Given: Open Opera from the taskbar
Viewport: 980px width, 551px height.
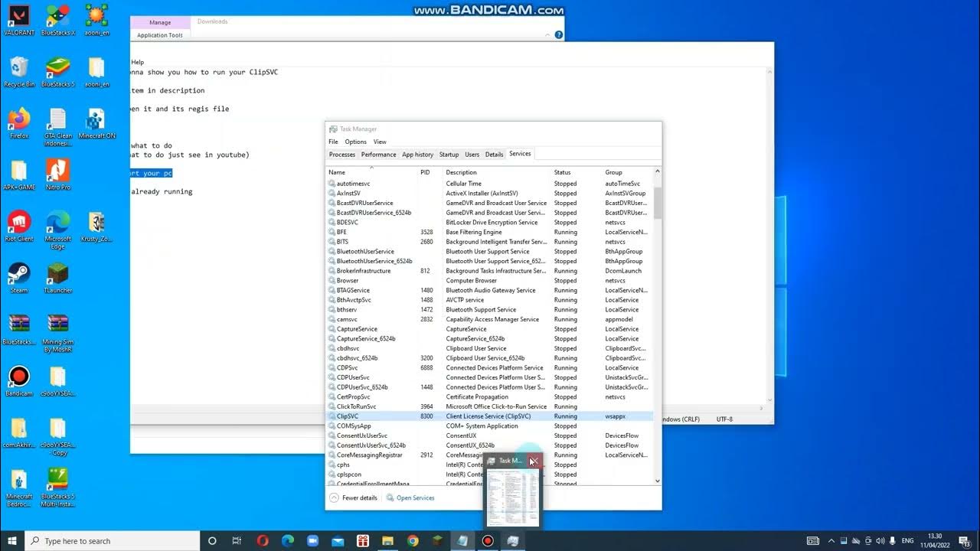Looking at the screenshot, I should click(x=263, y=540).
